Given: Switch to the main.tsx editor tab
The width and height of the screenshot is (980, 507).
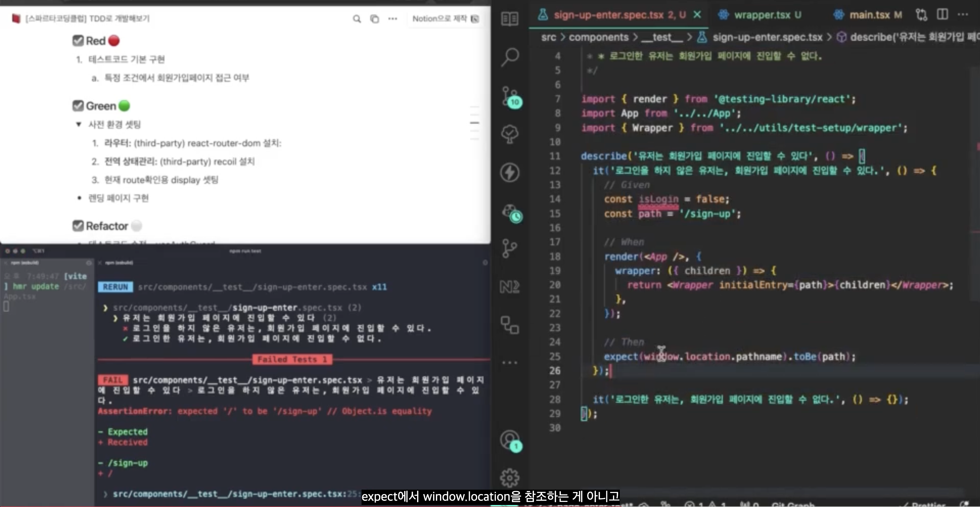Looking at the screenshot, I should tap(868, 15).
